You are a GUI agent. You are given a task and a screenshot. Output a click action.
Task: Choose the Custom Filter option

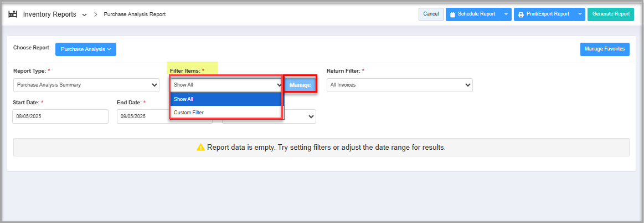[226, 113]
